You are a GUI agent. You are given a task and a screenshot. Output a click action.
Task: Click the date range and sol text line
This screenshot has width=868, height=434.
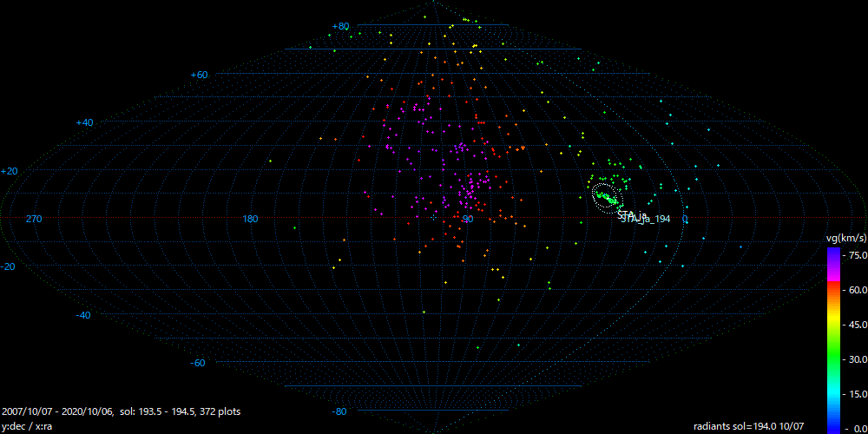click(x=122, y=411)
